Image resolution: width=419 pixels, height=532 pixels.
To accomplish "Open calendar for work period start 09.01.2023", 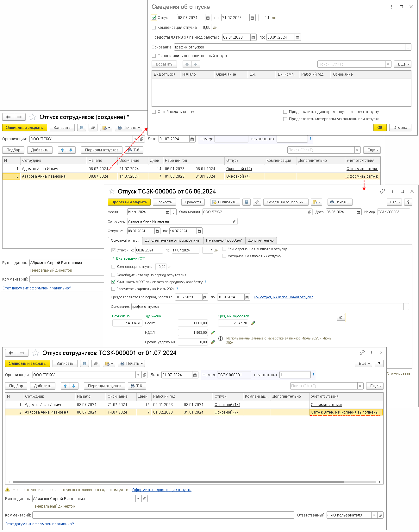I will [253, 37].
